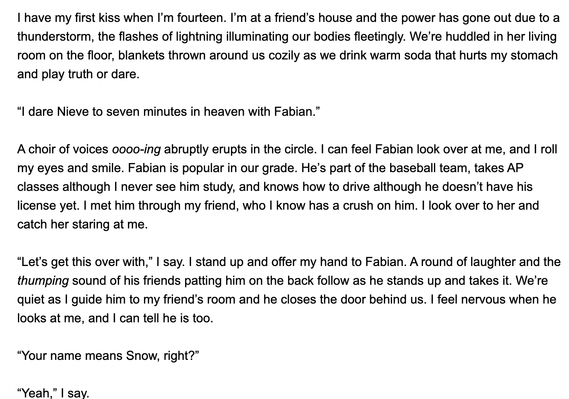Click the italic word "oooo-ing"
The height and width of the screenshot is (399, 569).
(136, 149)
